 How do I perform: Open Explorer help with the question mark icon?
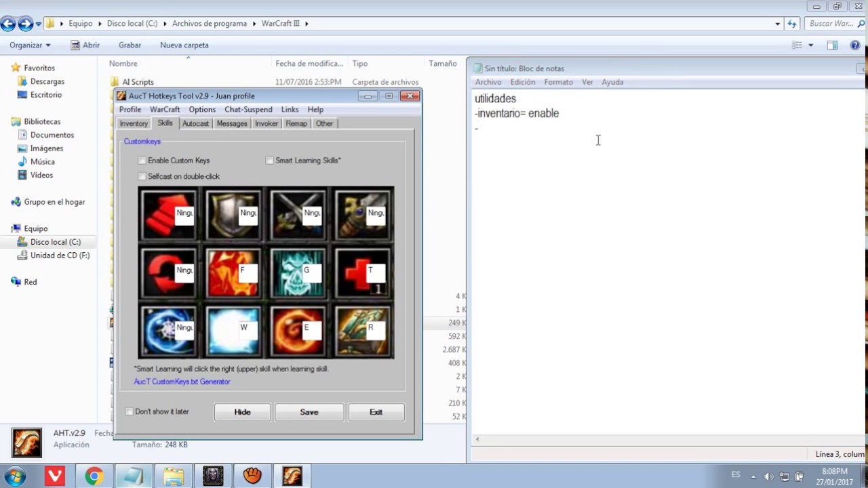point(855,45)
